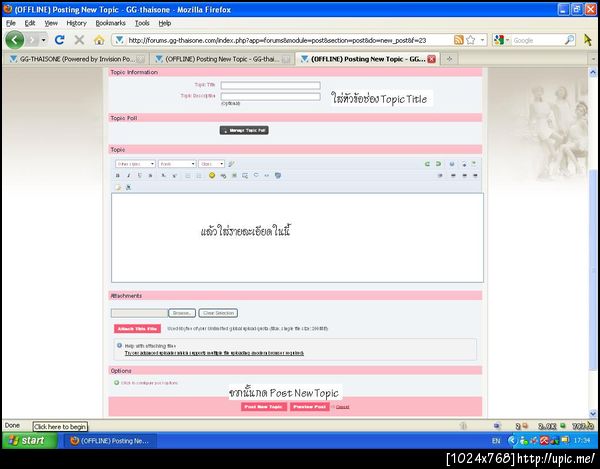Screen dimensions: 600x469
Task: Expand Click to configure post options
Action: [x=149, y=383]
